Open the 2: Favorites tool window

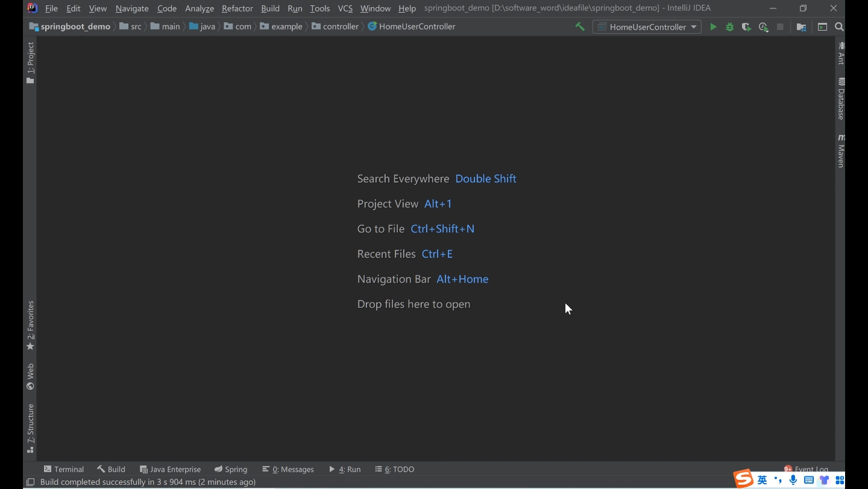click(x=30, y=326)
